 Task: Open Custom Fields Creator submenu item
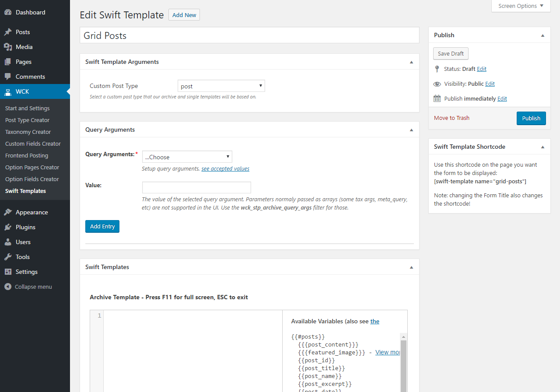coord(33,143)
